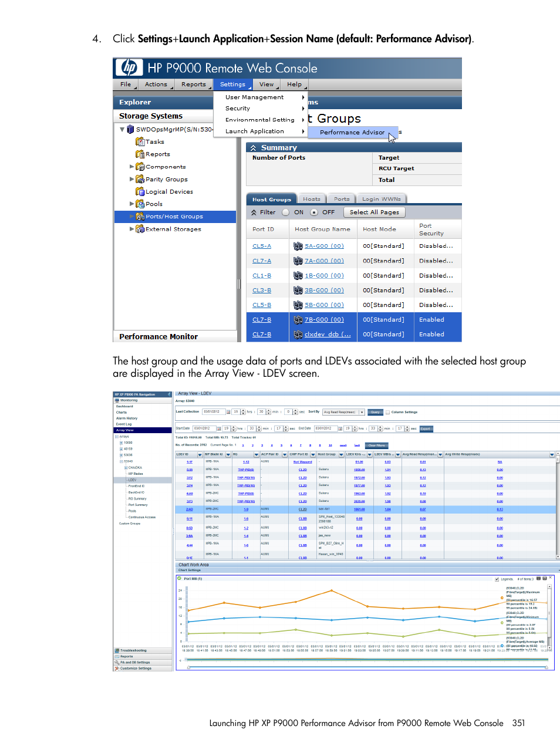
Task: Open the Help menu
Action: click(295, 85)
